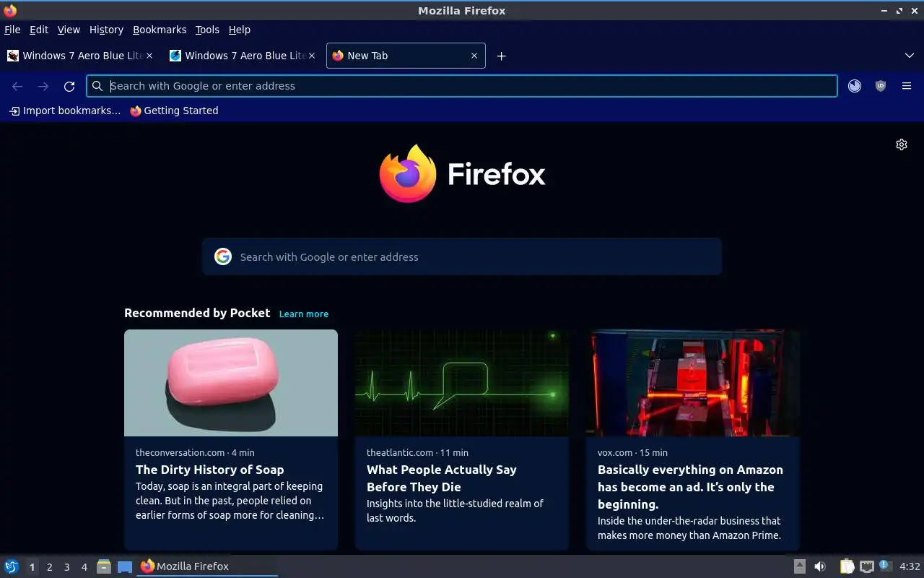Switch to workspace 4 in taskbar
924x578 pixels.
click(84, 567)
